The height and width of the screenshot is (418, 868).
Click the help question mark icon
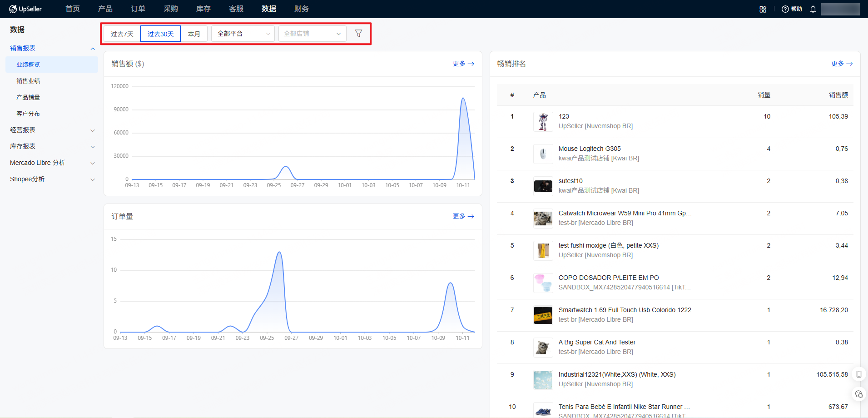(785, 9)
